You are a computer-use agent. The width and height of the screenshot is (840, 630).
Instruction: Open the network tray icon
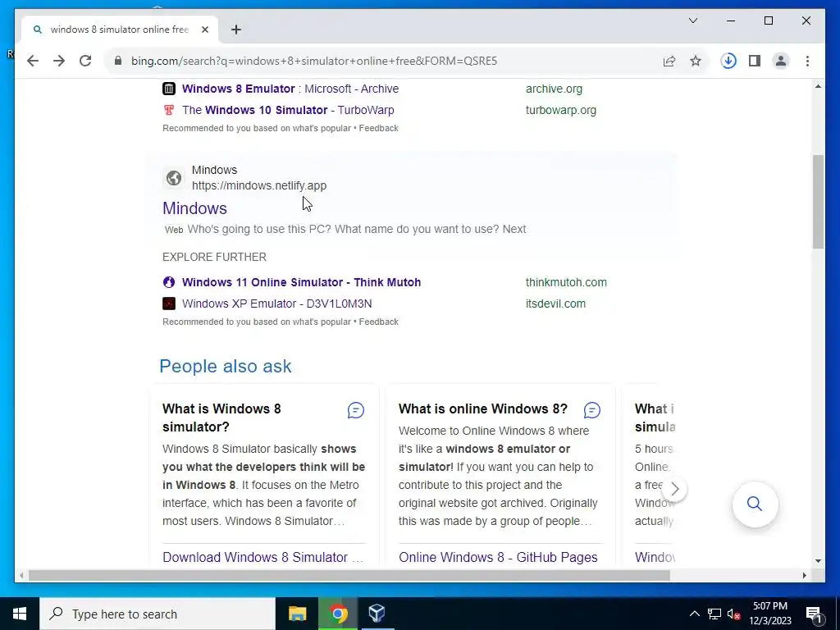coord(714,614)
